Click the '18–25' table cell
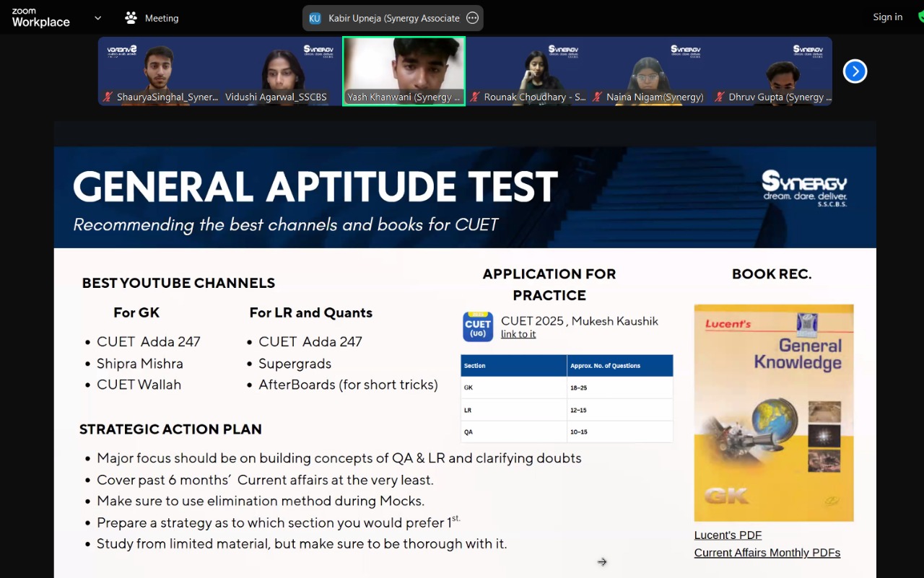The width and height of the screenshot is (924, 578). (620, 387)
